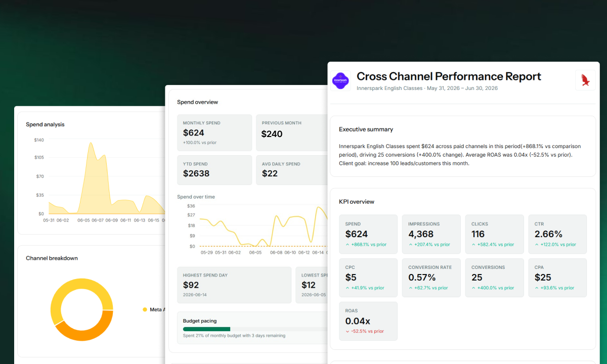Click the Spent 21% of monthly budget text
This screenshot has height=364, width=607.
[234, 335]
